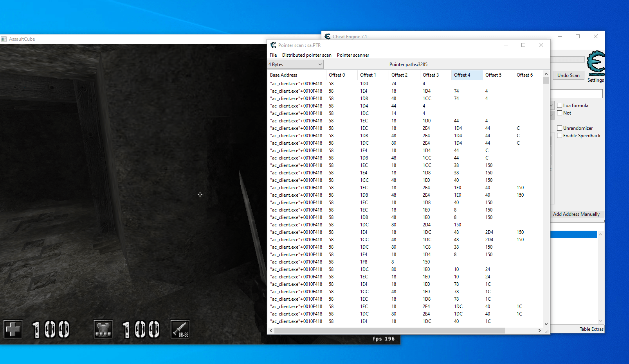Select the row with offsets 1DC, 14, 4
This screenshot has width=629, height=364.
[x=406, y=113]
